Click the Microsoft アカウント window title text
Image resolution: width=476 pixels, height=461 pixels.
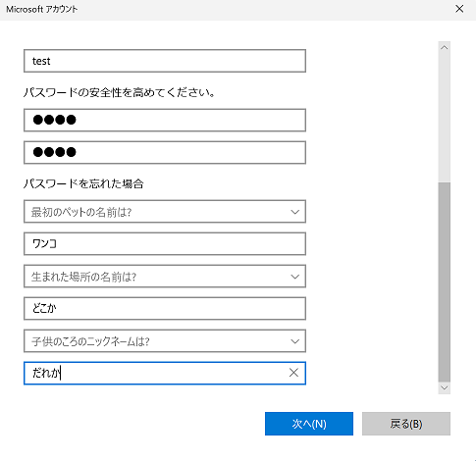[42, 9]
